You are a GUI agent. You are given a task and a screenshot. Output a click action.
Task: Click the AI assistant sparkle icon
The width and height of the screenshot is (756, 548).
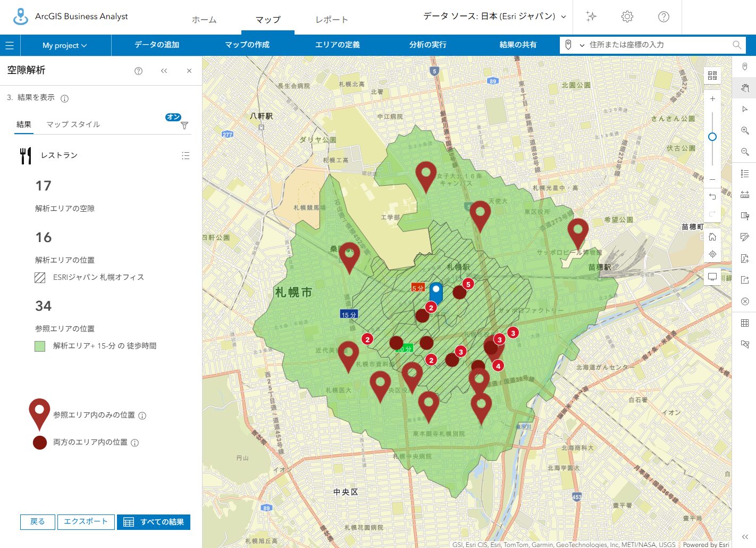click(591, 16)
